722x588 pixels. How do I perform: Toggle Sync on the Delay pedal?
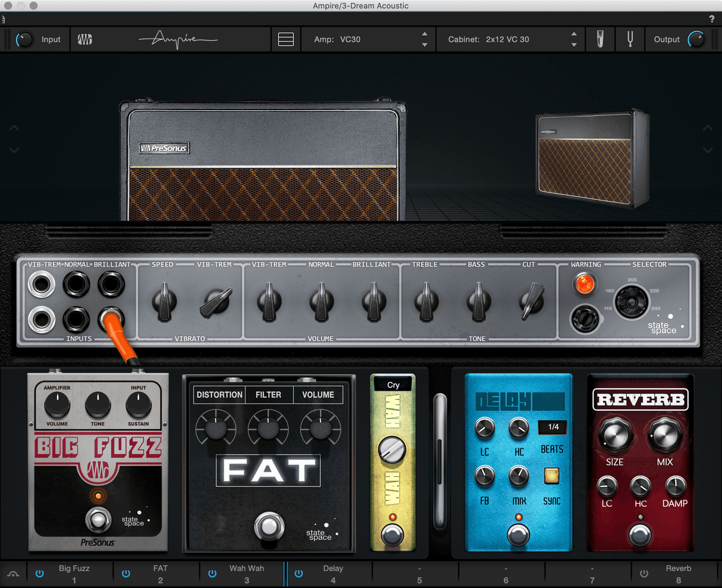[551, 476]
